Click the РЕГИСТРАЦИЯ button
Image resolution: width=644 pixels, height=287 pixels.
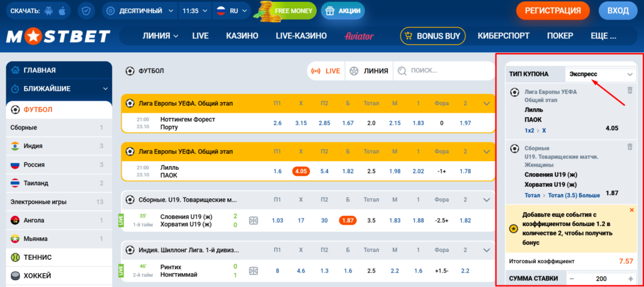553,11
